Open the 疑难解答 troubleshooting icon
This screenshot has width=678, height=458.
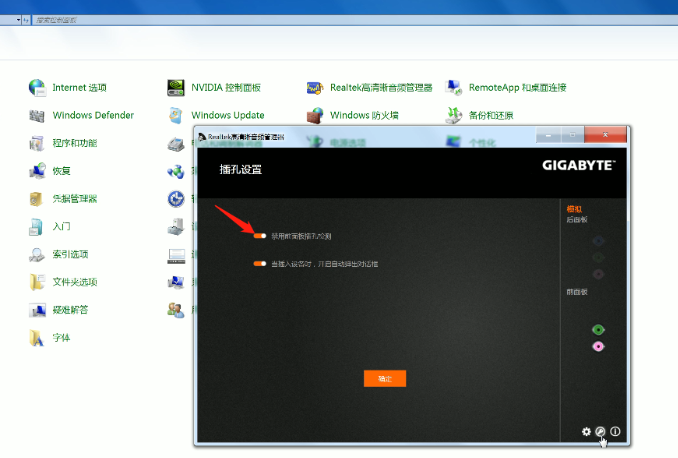37,310
